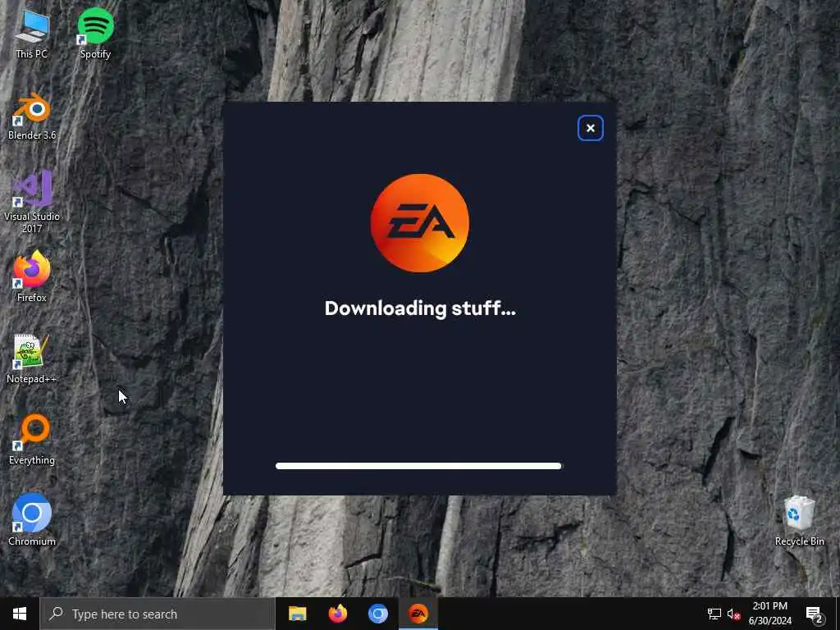Close the EA installer dialog
840x630 pixels.
click(591, 128)
